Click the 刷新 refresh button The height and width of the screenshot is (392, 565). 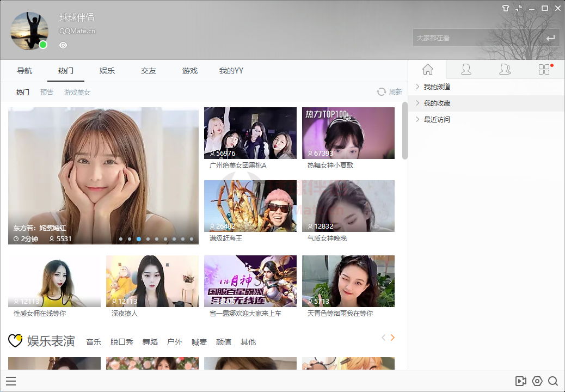390,92
